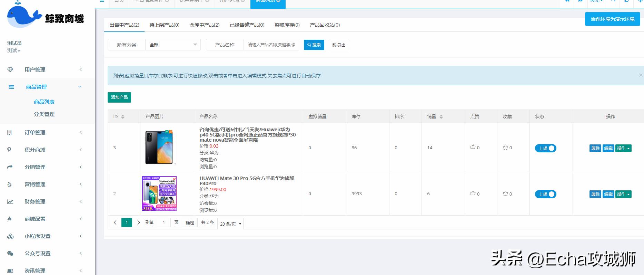The width and height of the screenshot is (644, 275).
Task: Click stock value 9993 to edit
Action: click(357, 193)
